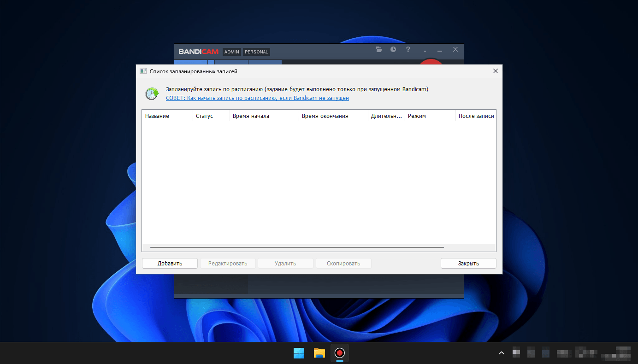Sort by the Название column header
638x364 pixels.
tap(167, 116)
